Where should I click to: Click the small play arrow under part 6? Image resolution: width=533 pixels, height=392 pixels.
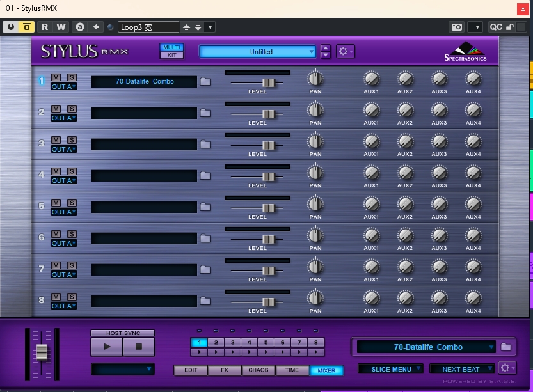tap(282, 352)
